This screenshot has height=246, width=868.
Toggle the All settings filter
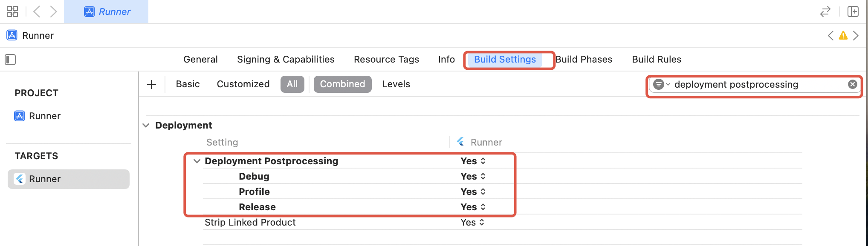(x=292, y=84)
